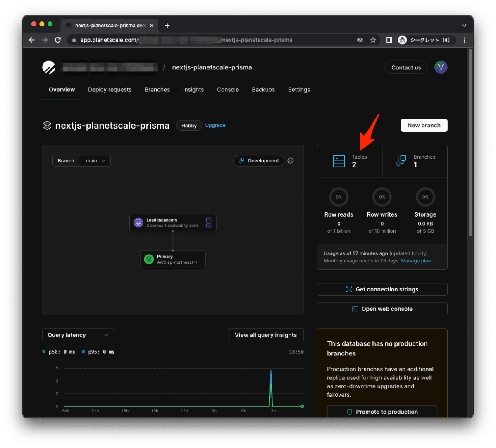This screenshot has height=448, width=496.
Task: Click the PlanetScale logo icon
Action: pos(49,67)
